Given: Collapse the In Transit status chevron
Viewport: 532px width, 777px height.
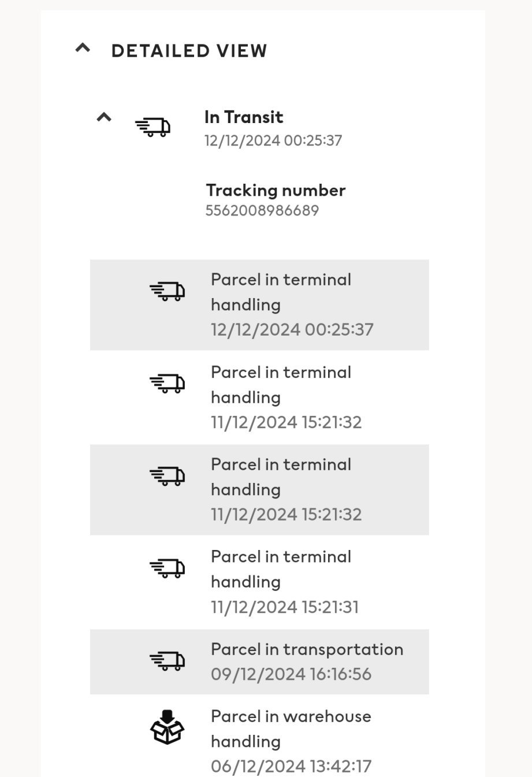Looking at the screenshot, I should (104, 117).
